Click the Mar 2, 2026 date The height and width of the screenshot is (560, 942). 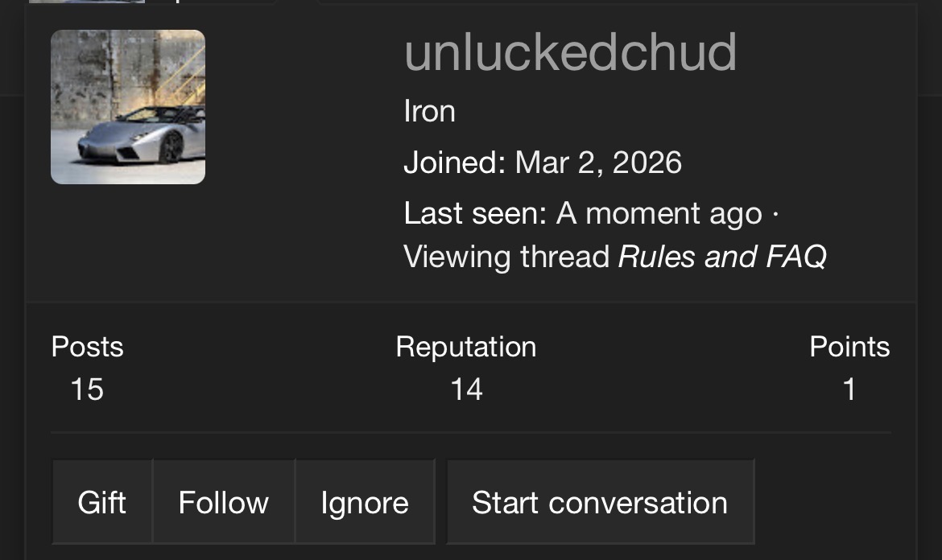pyautogui.click(x=598, y=163)
